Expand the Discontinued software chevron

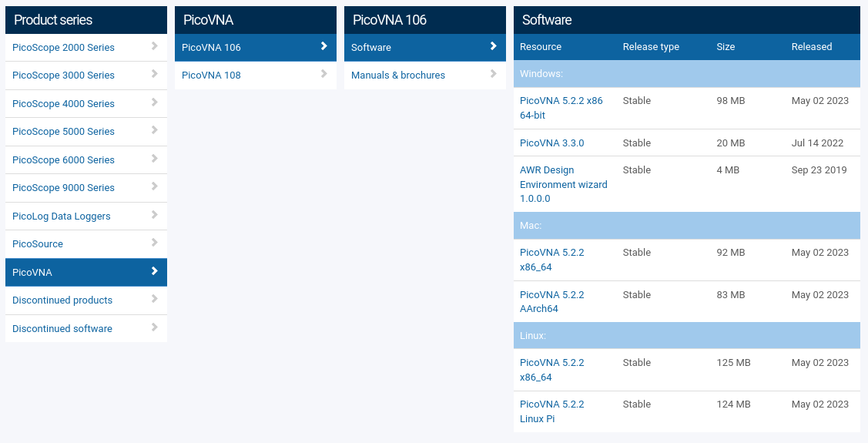click(x=155, y=327)
